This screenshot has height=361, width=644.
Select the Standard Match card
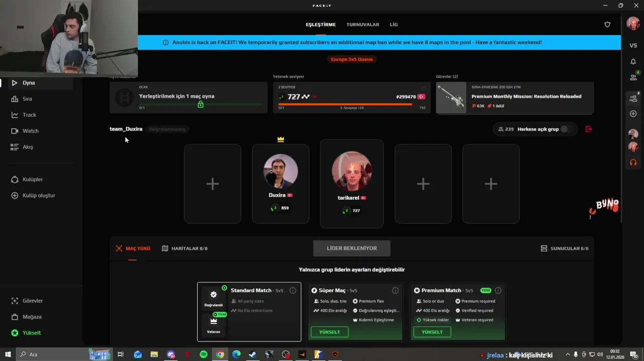pyautogui.click(x=249, y=311)
